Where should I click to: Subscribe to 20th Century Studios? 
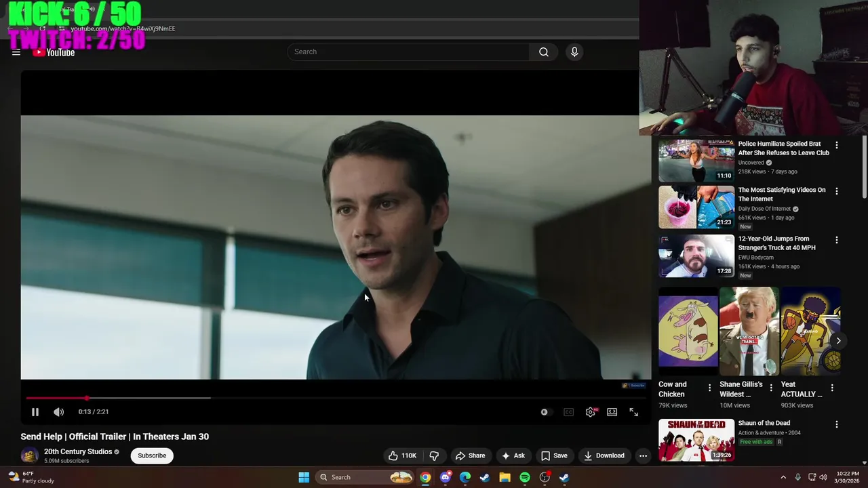tap(152, 455)
